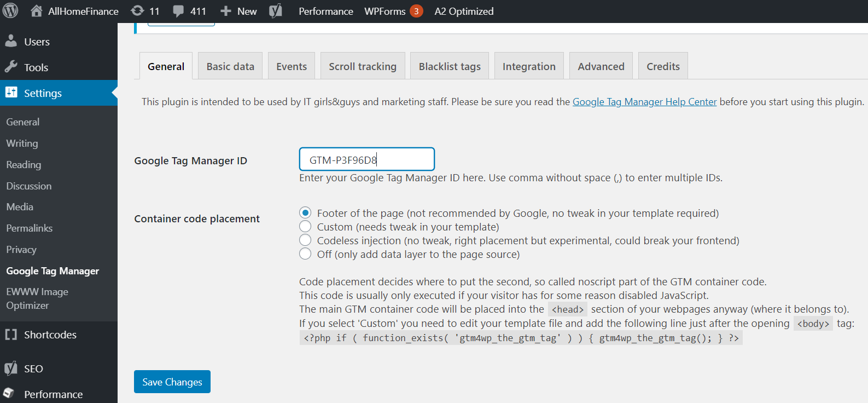Select Custom placement option

point(305,227)
